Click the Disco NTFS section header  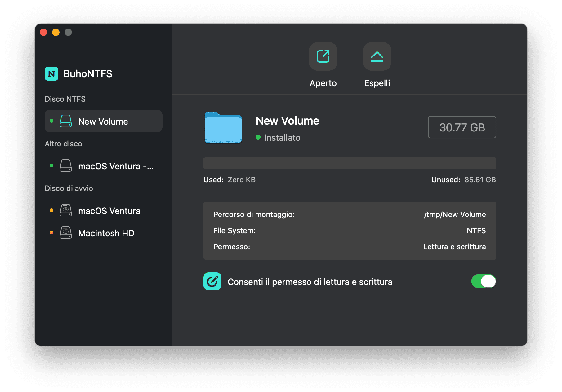(65, 99)
